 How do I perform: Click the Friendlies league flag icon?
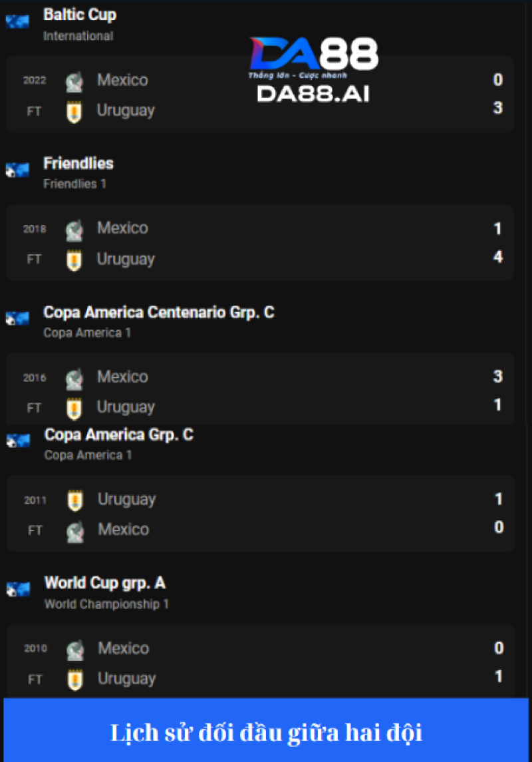coord(17,170)
